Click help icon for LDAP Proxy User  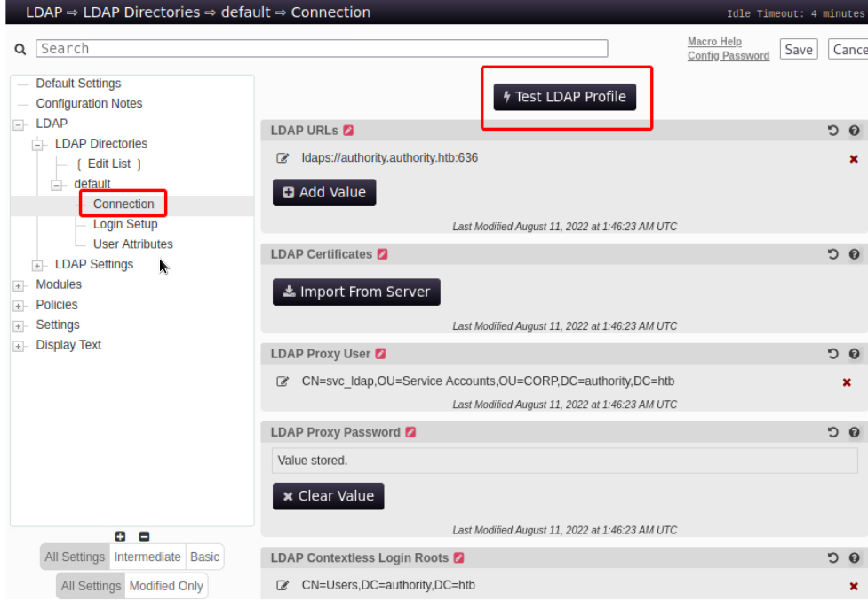854,354
